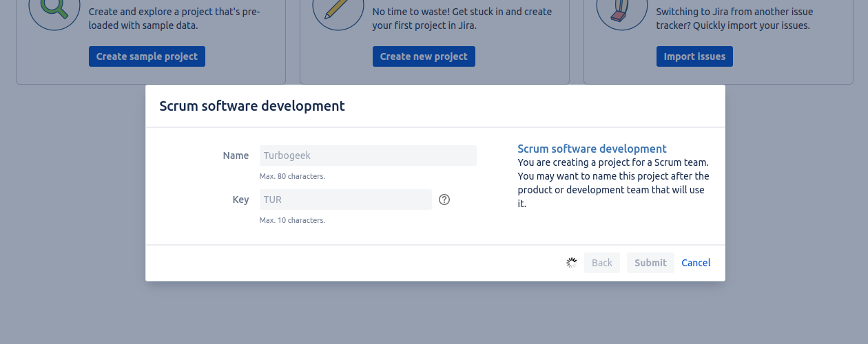Viewport: 868px width, 344px height.
Task: Click the Back button in dialog footer
Action: [602, 263]
